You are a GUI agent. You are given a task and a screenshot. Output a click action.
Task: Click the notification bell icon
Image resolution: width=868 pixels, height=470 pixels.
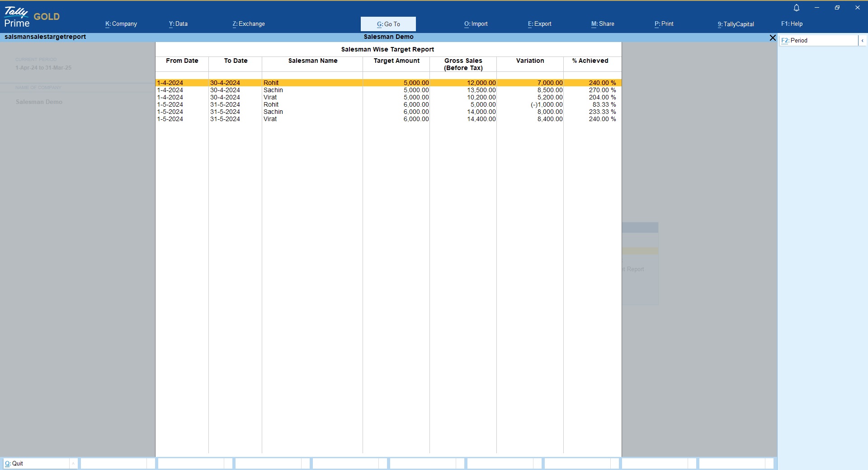pos(797,8)
